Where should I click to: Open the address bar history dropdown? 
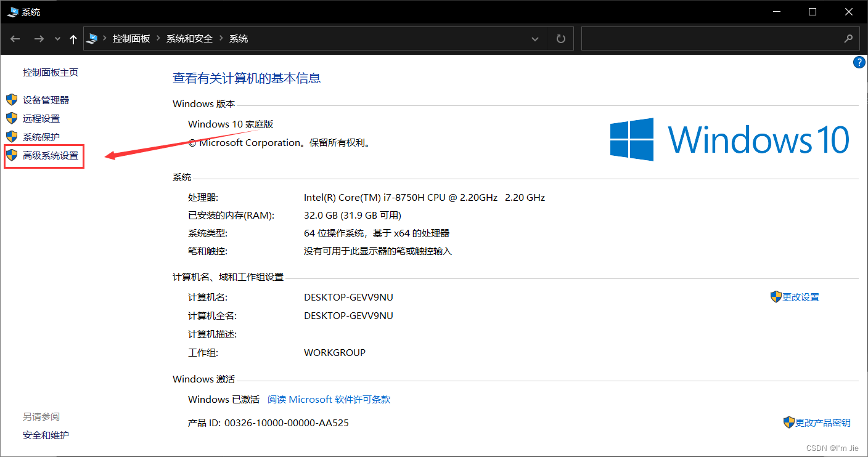[535, 39]
